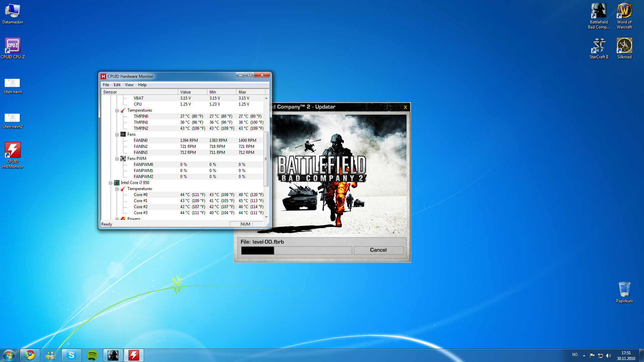
Task: Select the Core #0 temperature row
Action: tap(182, 195)
